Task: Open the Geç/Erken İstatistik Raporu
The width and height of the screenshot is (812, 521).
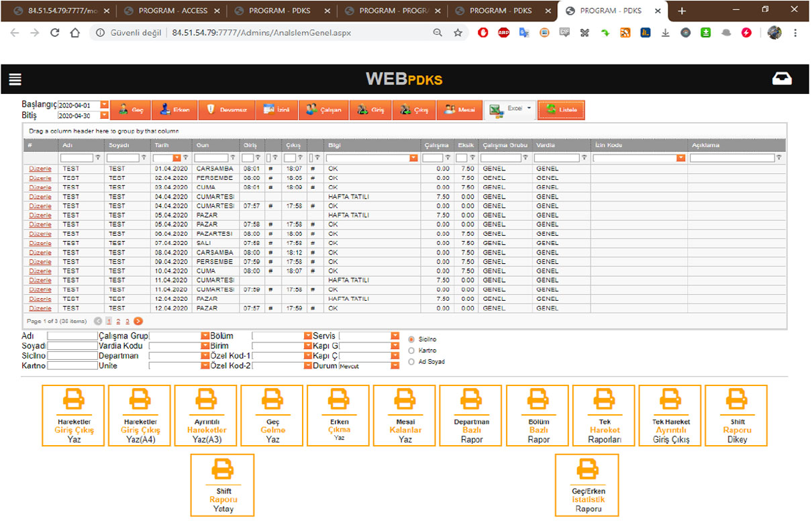Action: click(x=587, y=485)
